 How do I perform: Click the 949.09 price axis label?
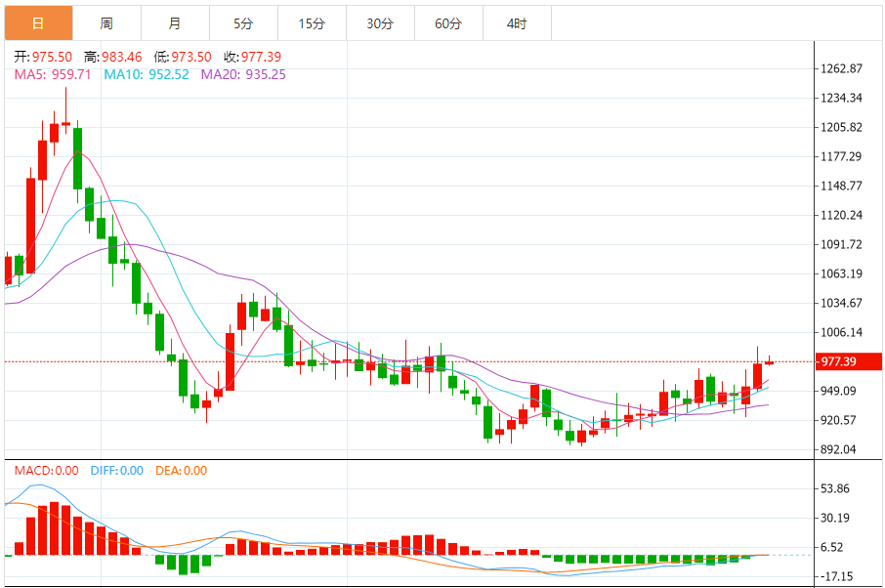(x=838, y=391)
